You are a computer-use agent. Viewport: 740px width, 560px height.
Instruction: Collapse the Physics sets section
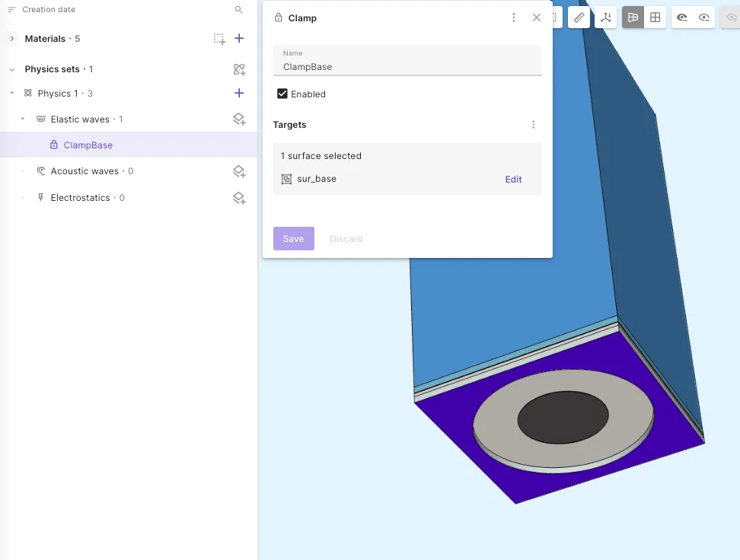point(11,69)
